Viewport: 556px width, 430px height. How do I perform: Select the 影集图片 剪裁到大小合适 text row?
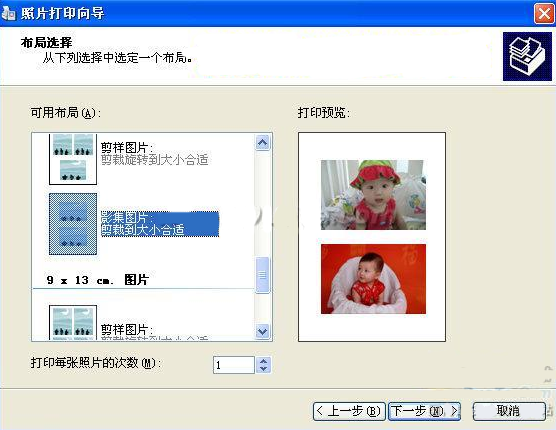(x=160, y=224)
